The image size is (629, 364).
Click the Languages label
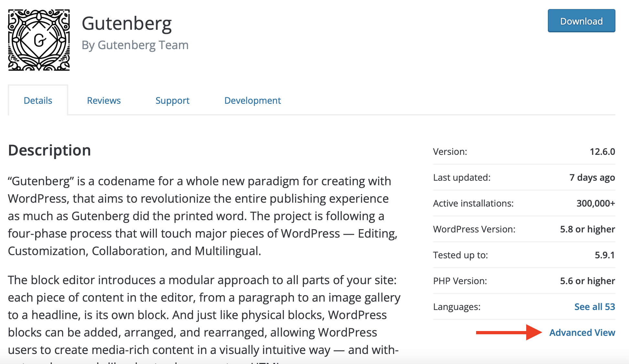click(x=457, y=307)
